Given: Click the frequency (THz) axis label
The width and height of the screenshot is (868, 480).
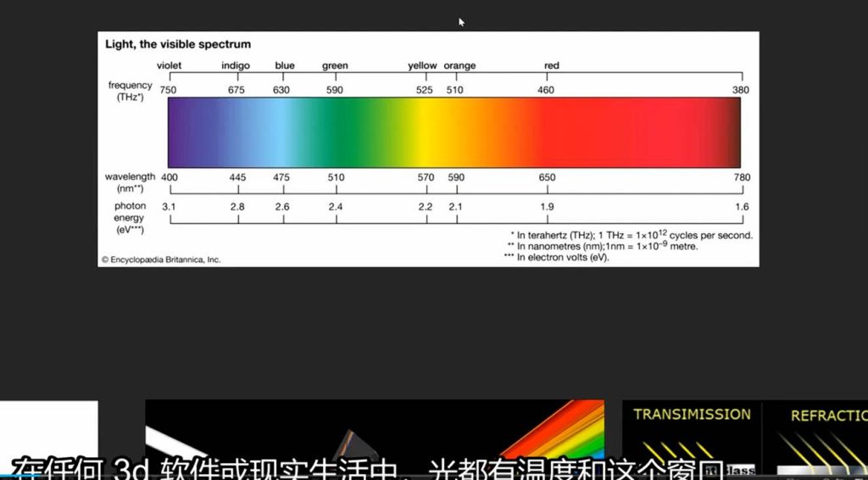Looking at the screenshot, I should [130, 91].
